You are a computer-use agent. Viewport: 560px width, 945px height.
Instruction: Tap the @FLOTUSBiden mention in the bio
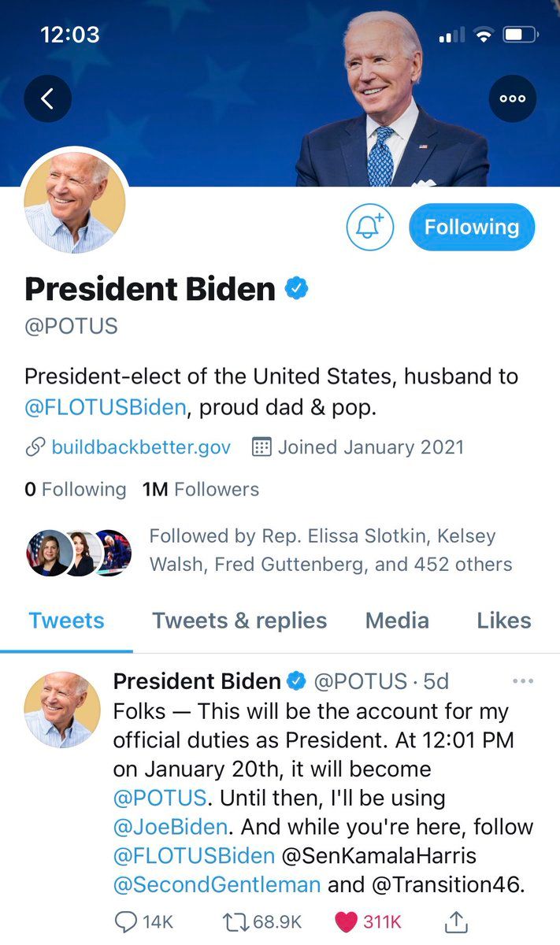click(106, 408)
